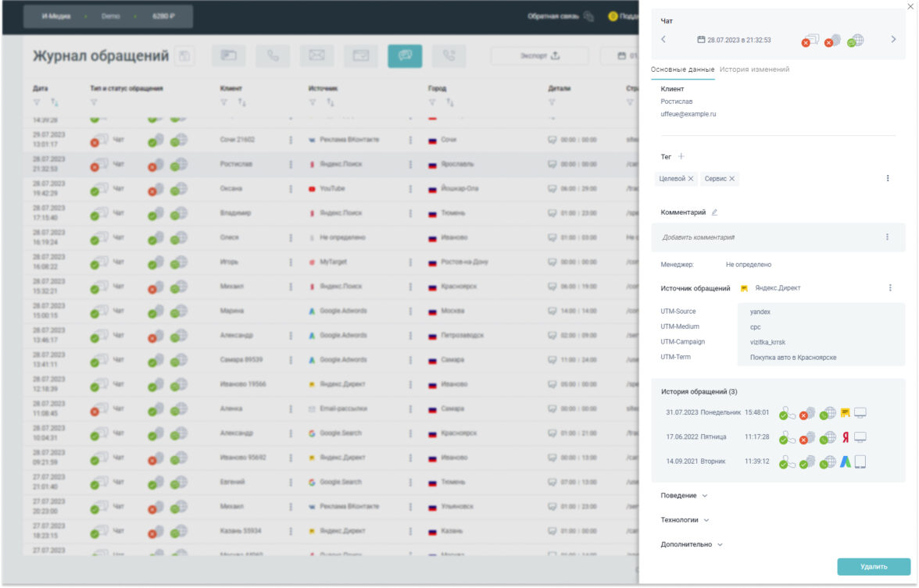The height and width of the screenshot is (588, 919).
Task: Open three-dot menu beside Яндекс.Директ source
Action: pyautogui.click(x=889, y=288)
